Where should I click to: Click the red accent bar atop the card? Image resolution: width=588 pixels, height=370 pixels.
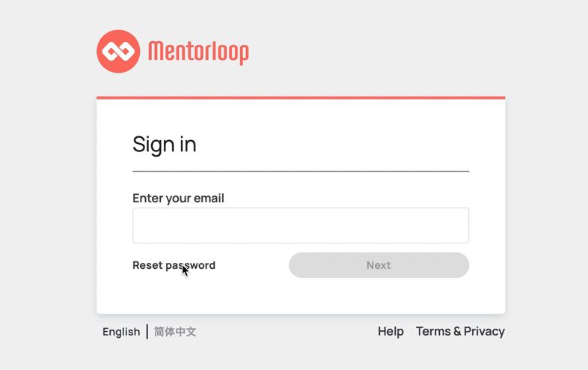(x=301, y=97)
